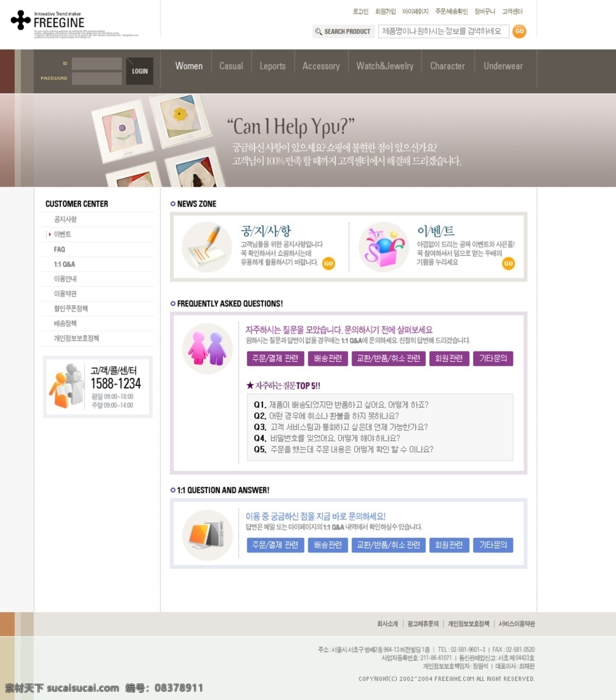
Task: Open question Q3 about customer service calls
Action: point(340,427)
